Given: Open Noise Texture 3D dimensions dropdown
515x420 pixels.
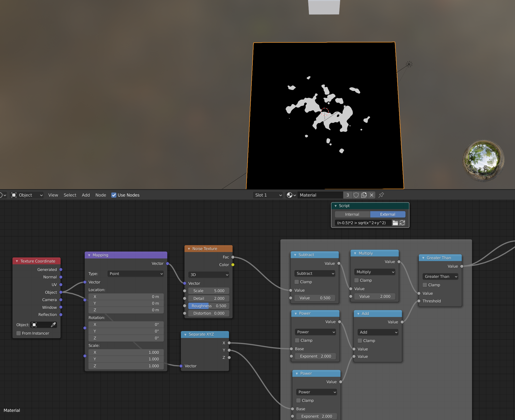Looking at the screenshot, I should coord(209,275).
